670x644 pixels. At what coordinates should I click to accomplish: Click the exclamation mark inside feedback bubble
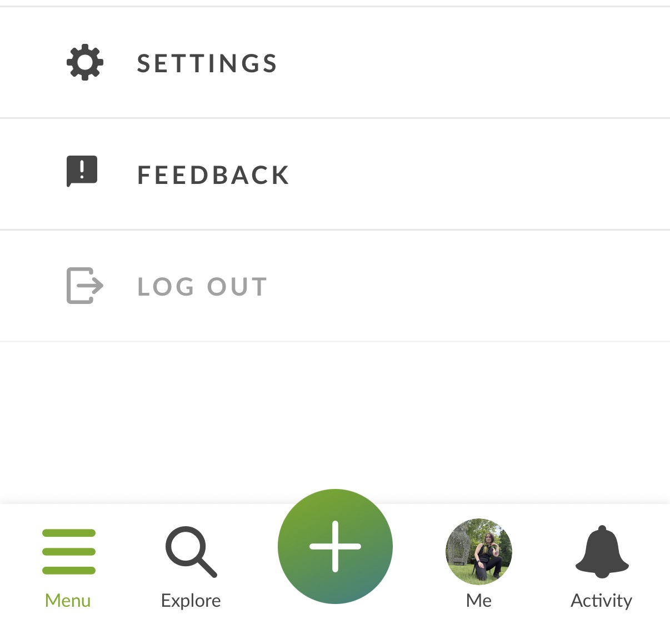(x=82, y=168)
